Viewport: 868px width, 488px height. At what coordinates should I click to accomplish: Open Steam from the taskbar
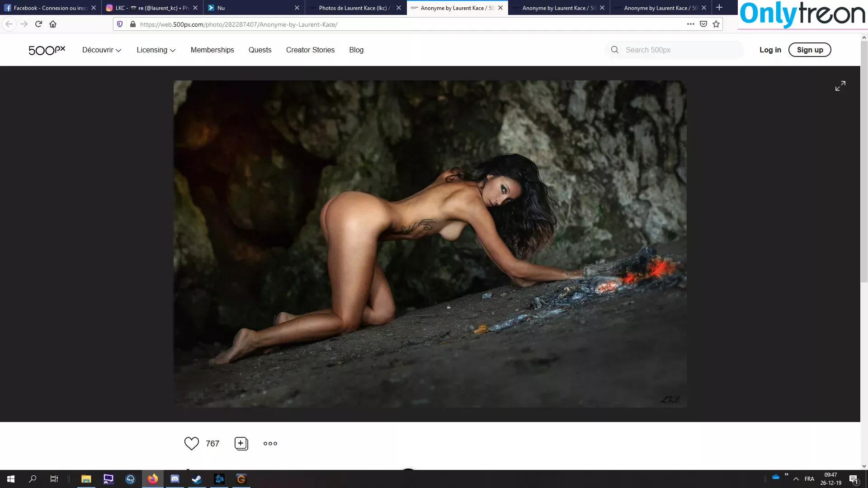coord(197,479)
